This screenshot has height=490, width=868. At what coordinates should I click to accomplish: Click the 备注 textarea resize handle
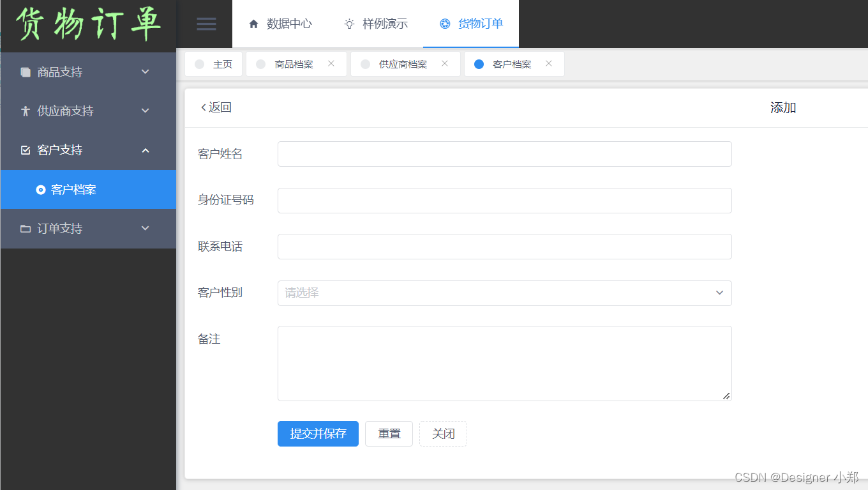pos(726,396)
